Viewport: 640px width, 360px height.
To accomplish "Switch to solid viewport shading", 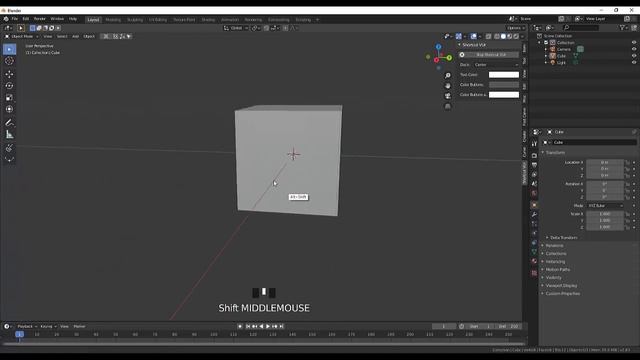I will [503, 36].
